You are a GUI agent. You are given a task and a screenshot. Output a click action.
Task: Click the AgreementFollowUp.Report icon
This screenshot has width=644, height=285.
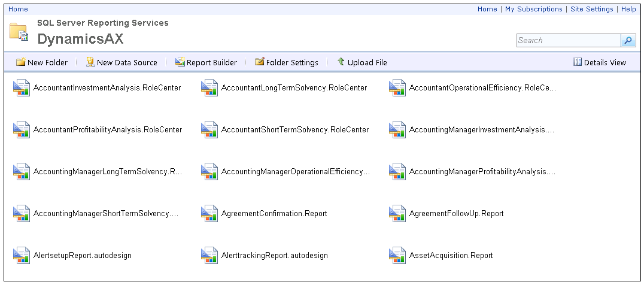tap(397, 213)
